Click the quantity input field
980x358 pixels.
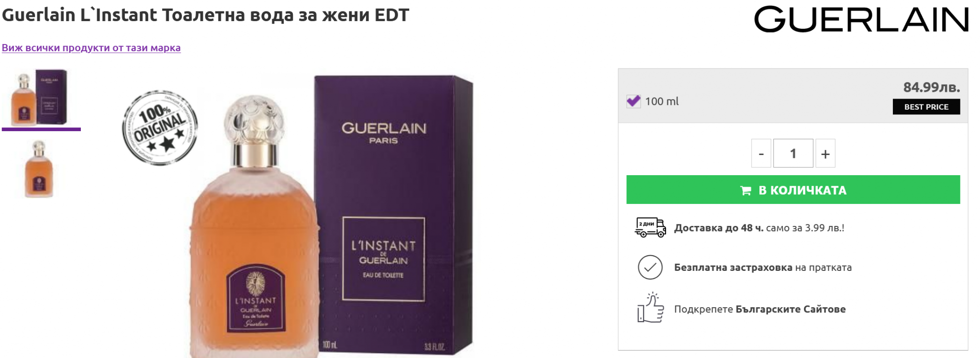(793, 153)
